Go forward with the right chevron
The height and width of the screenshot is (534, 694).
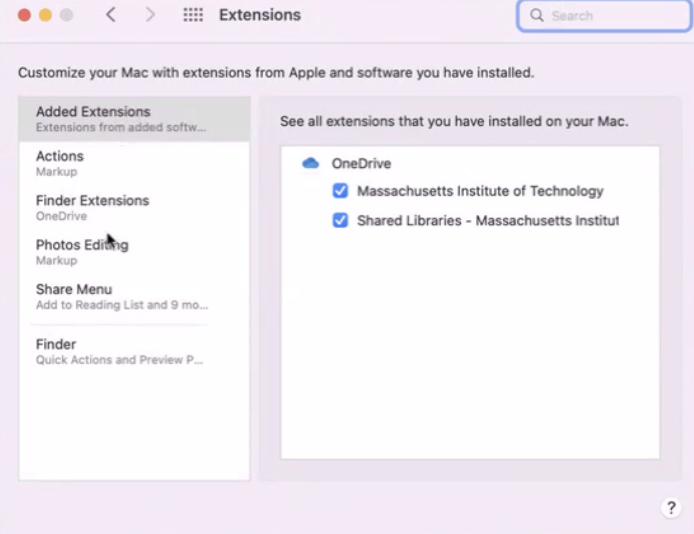click(150, 15)
